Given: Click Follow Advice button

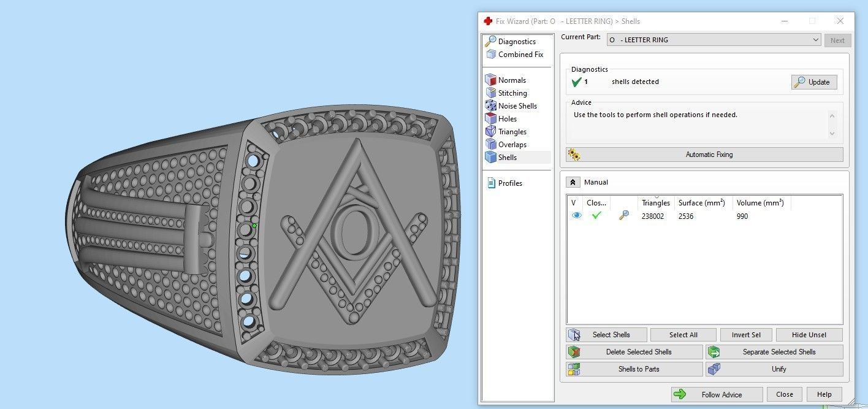Looking at the screenshot, I should (717, 395).
